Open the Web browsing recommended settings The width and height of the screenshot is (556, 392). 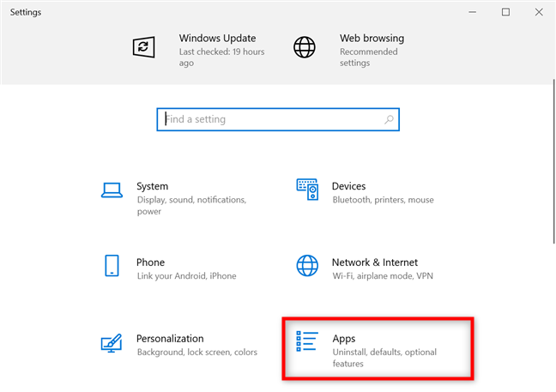point(372,50)
